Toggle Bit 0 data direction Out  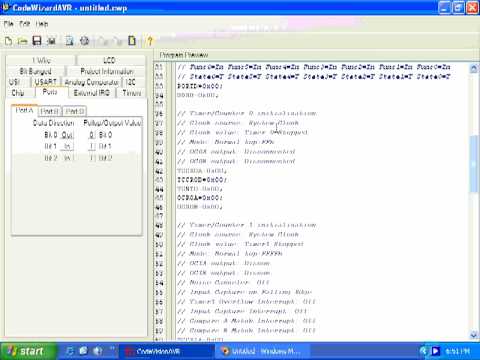pos(67,135)
